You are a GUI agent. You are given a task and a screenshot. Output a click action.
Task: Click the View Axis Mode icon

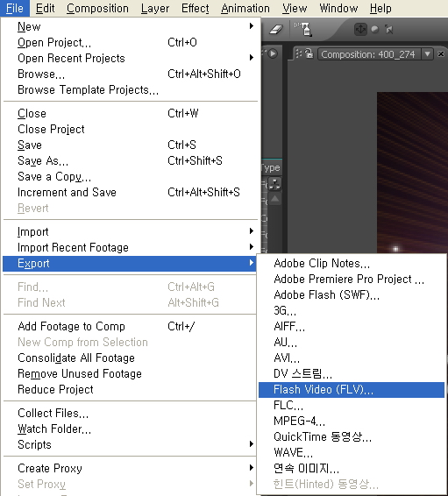coord(388,30)
